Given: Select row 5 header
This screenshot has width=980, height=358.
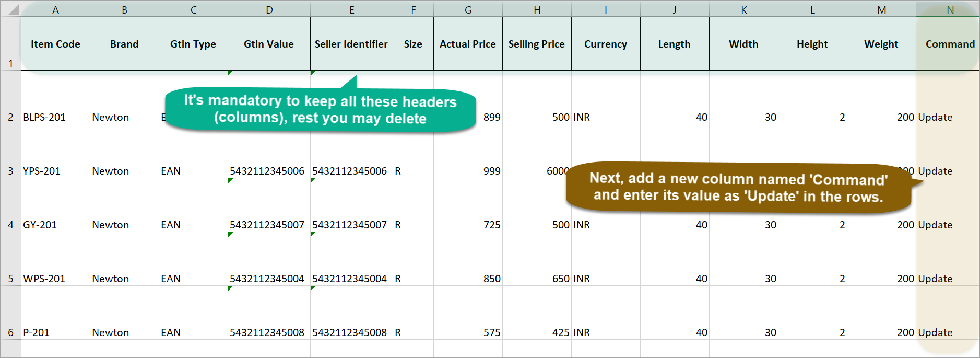Looking at the screenshot, I should pyautogui.click(x=10, y=259).
